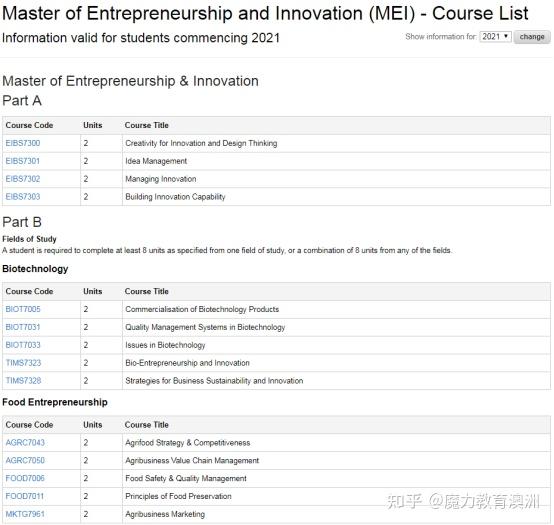Screen dimensions: 554x525
Task: Open course link TIMS7323
Action: pos(23,363)
